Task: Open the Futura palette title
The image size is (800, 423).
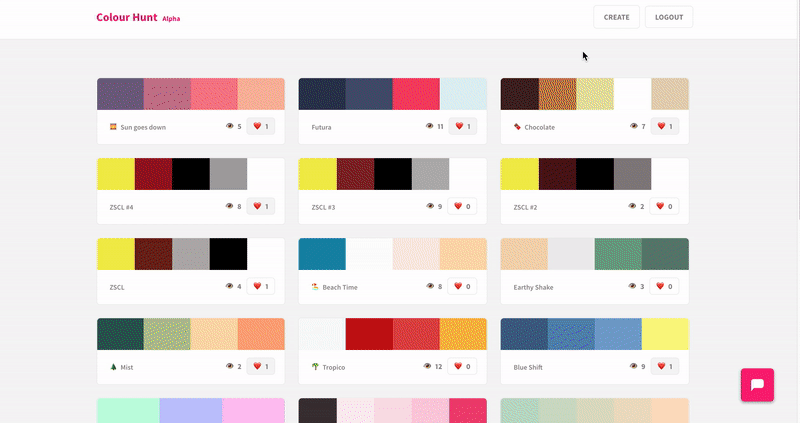Action: (321, 127)
